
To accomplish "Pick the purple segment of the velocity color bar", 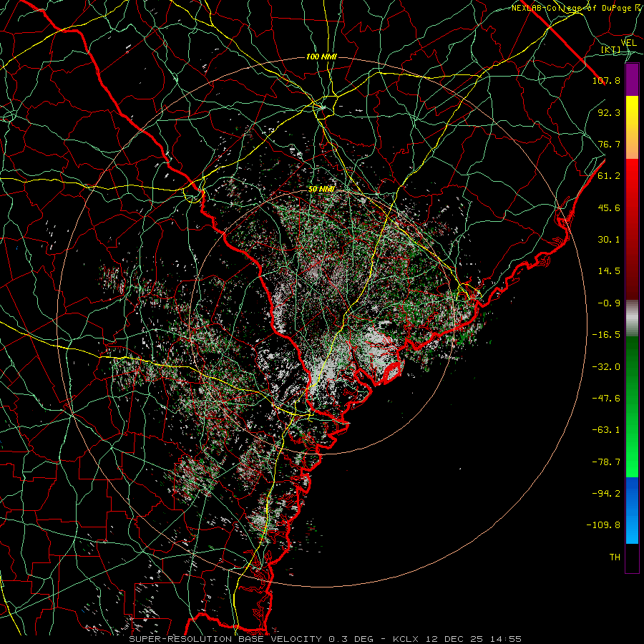I will click(632, 80).
